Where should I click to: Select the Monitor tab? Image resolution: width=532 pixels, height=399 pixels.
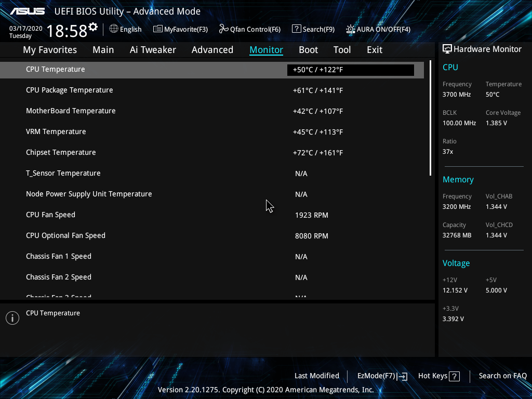(267, 50)
